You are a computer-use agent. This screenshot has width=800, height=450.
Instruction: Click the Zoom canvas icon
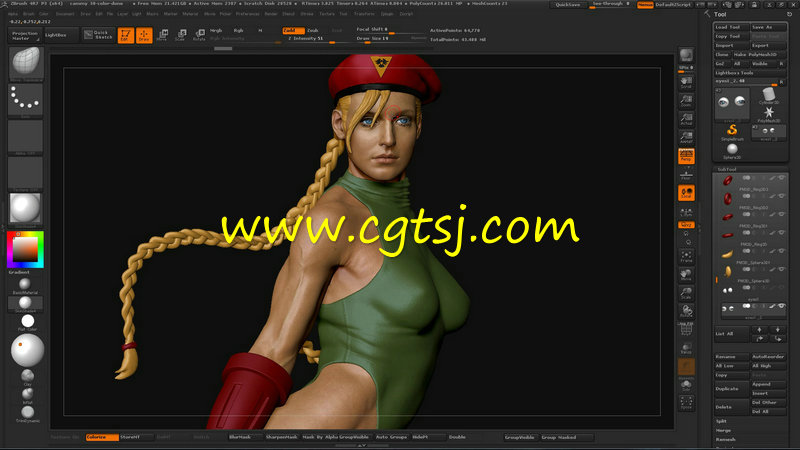(x=686, y=101)
